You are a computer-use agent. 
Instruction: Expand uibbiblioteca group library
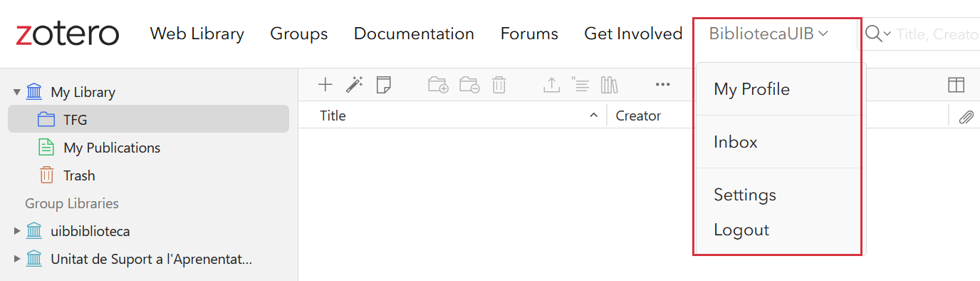point(17,231)
